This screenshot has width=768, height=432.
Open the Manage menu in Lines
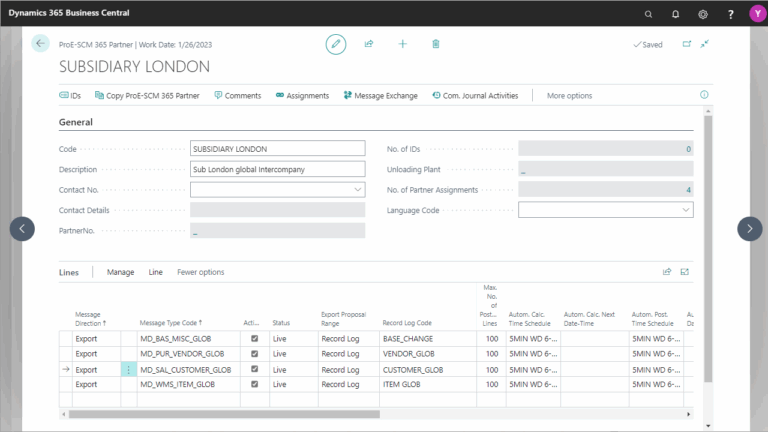(120, 272)
